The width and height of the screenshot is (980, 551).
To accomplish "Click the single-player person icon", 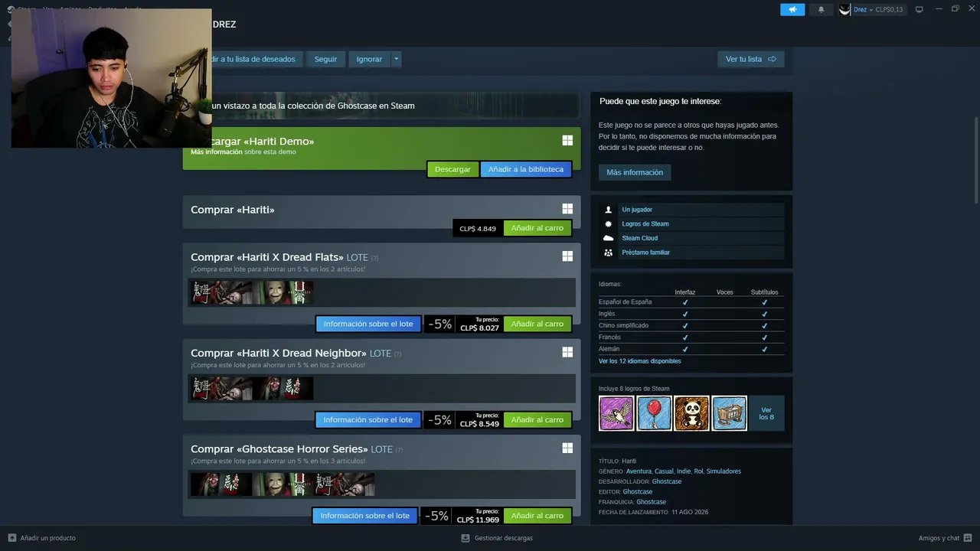I will tap(609, 210).
